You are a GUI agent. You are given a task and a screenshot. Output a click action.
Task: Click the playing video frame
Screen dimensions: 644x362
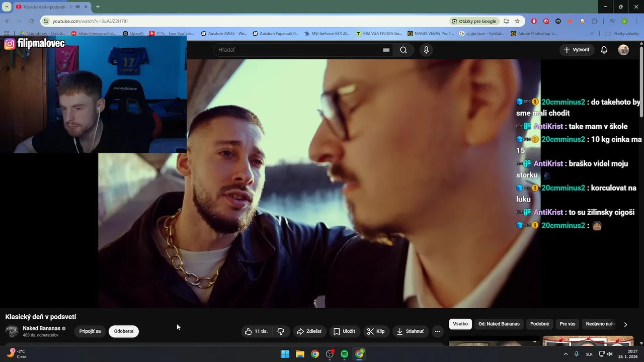(x=319, y=184)
